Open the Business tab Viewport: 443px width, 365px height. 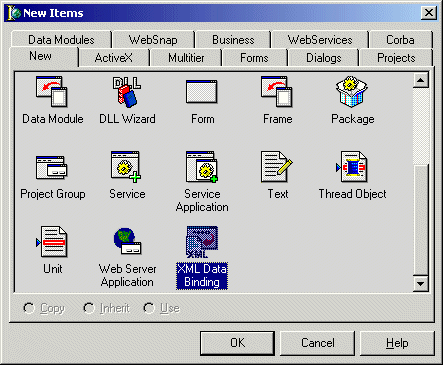(233, 40)
